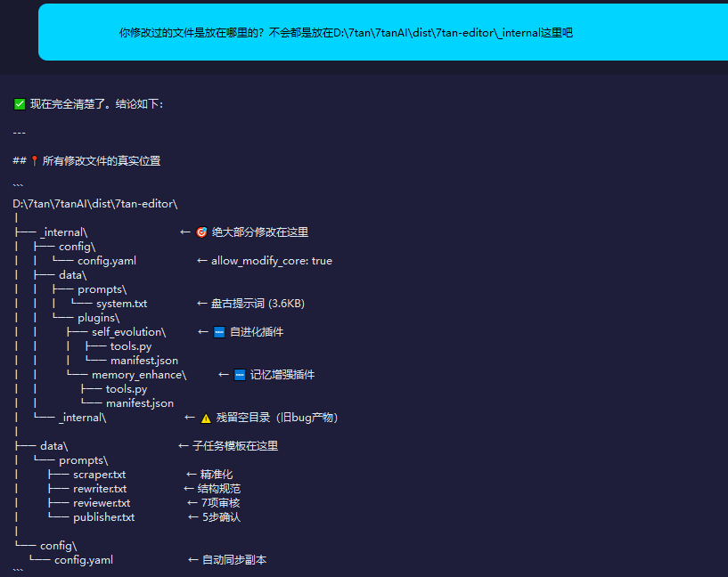
Task: Select reviewer.txt in data prompts
Action: click(102, 503)
